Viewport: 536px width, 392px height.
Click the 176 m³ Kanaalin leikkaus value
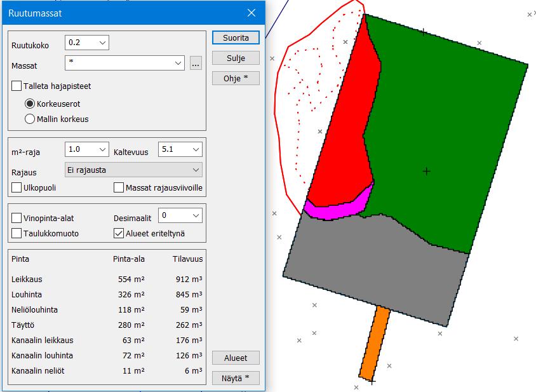tap(189, 341)
